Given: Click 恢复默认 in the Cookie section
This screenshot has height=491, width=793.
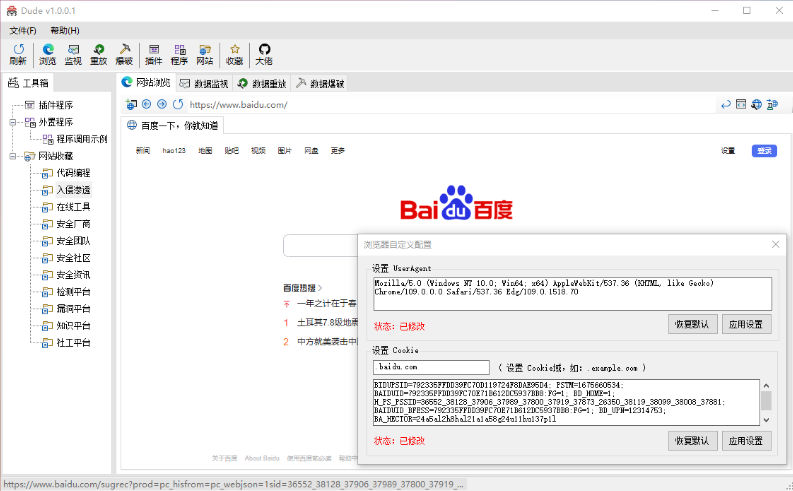Looking at the screenshot, I should [692, 441].
